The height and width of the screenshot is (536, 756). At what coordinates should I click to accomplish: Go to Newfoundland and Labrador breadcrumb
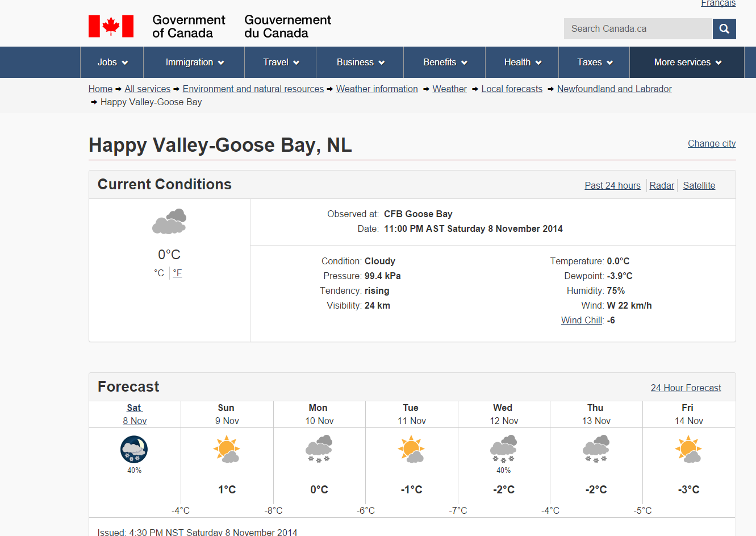click(x=614, y=89)
